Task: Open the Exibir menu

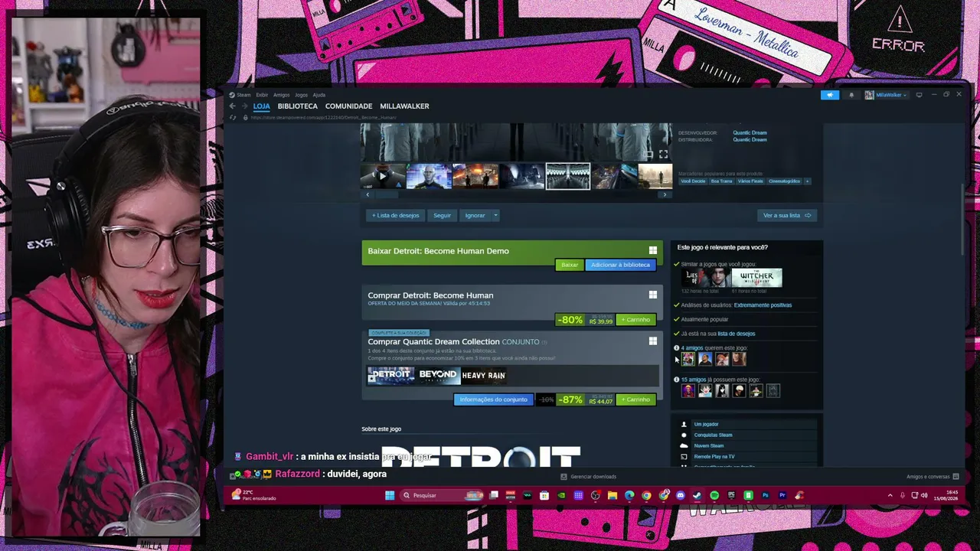Action: 262,95
